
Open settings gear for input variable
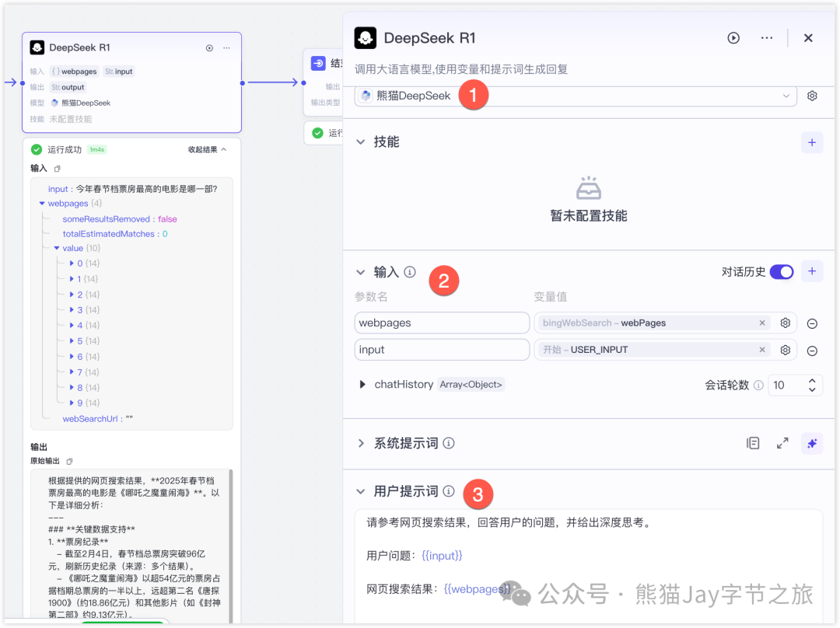(785, 350)
